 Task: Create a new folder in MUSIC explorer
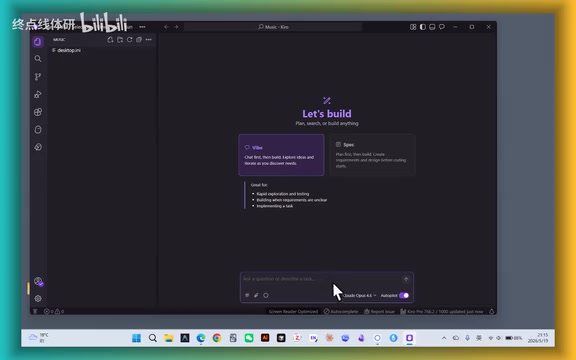pyautogui.click(x=120, y=40)
